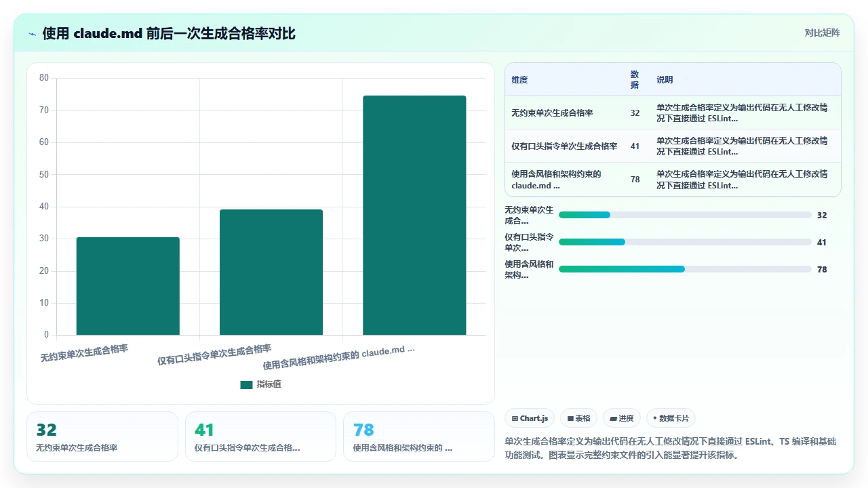Click the x-axis label 仅有口头指令单次生成合格率
This screenshot has height=488, width=868.
[x=214, y=354]
